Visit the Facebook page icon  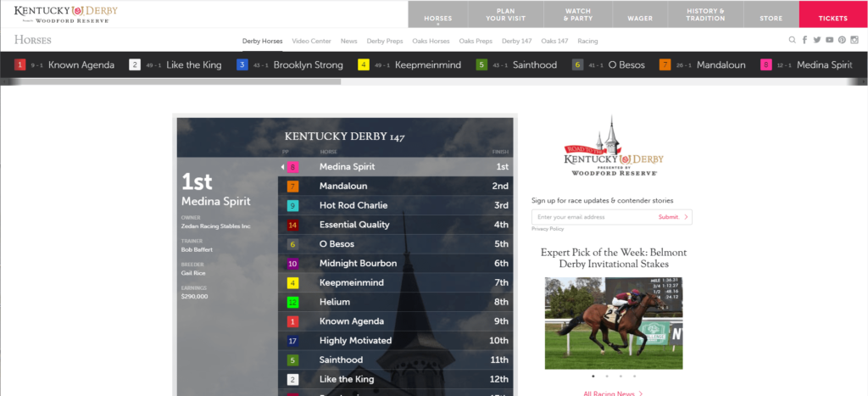(x=804, y=40)
